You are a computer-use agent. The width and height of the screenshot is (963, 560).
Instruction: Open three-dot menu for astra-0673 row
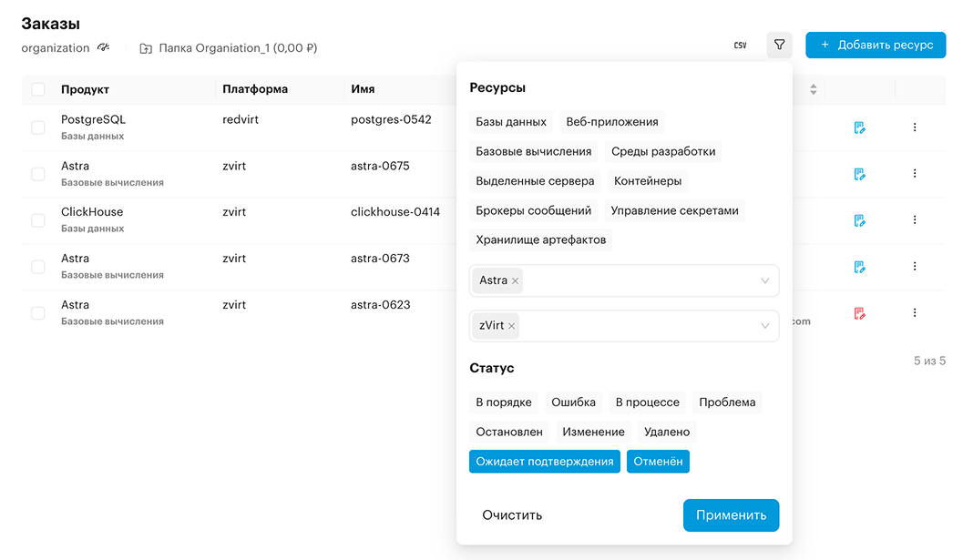pyautogui.click(x=915, y=267)
